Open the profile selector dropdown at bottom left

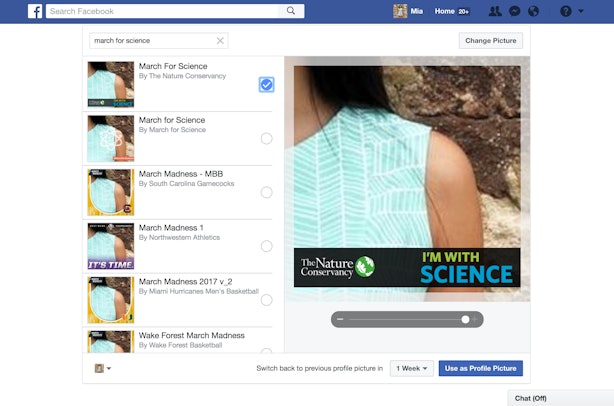click(103, 368)
